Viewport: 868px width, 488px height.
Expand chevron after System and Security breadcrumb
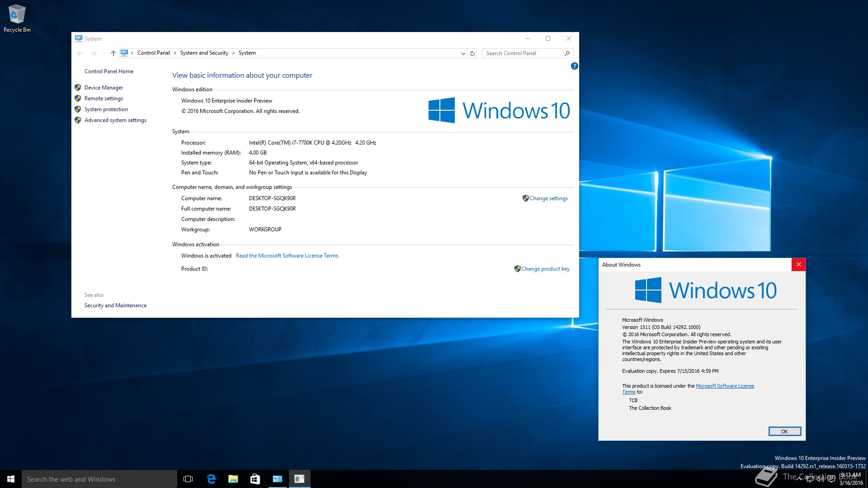point(234,53)
